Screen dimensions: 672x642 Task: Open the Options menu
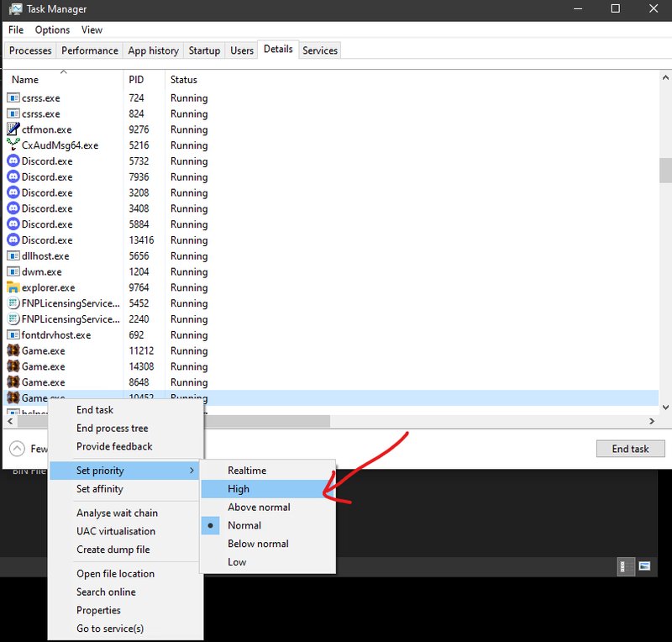[52, 30]
